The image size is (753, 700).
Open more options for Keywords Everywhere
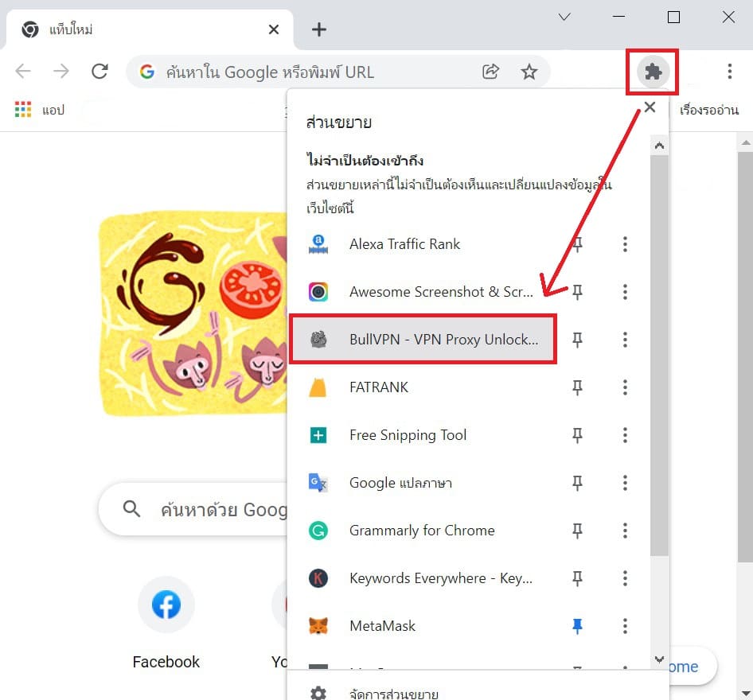coord(625,578)
